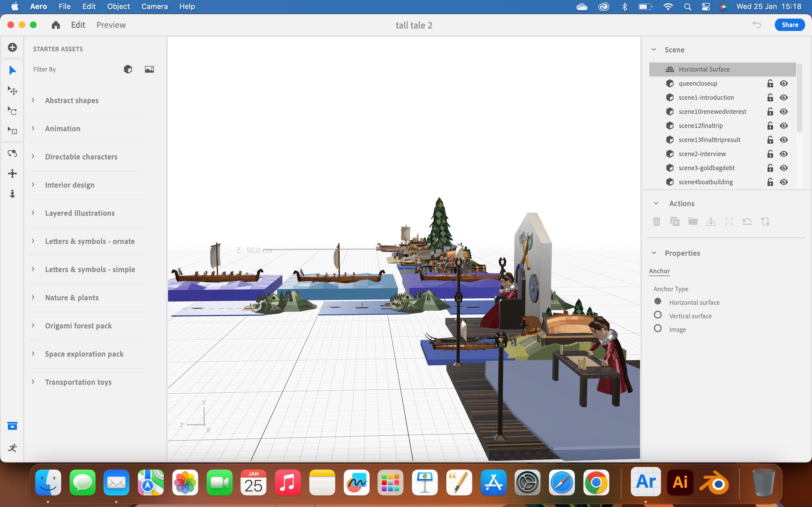Click the add content plus icon

pos(12,47)
